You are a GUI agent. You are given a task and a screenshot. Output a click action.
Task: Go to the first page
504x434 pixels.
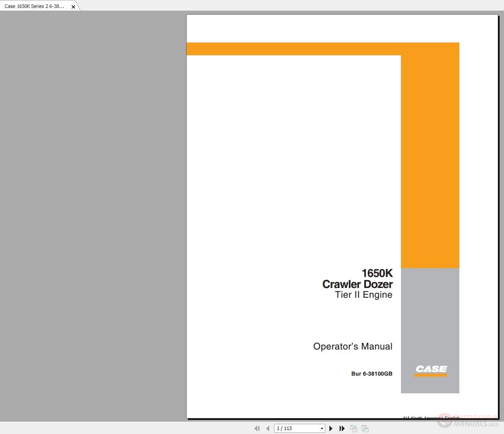257,428
